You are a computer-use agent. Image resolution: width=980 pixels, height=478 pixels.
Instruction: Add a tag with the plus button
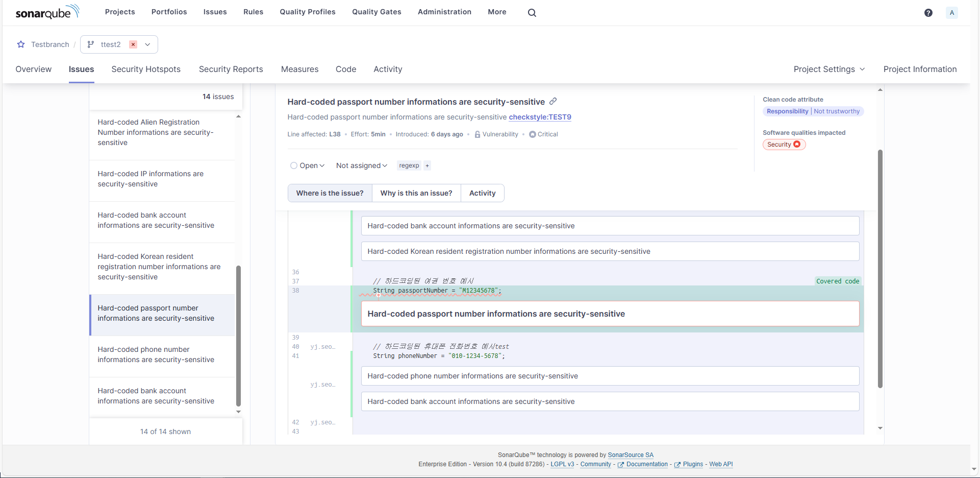427,165
